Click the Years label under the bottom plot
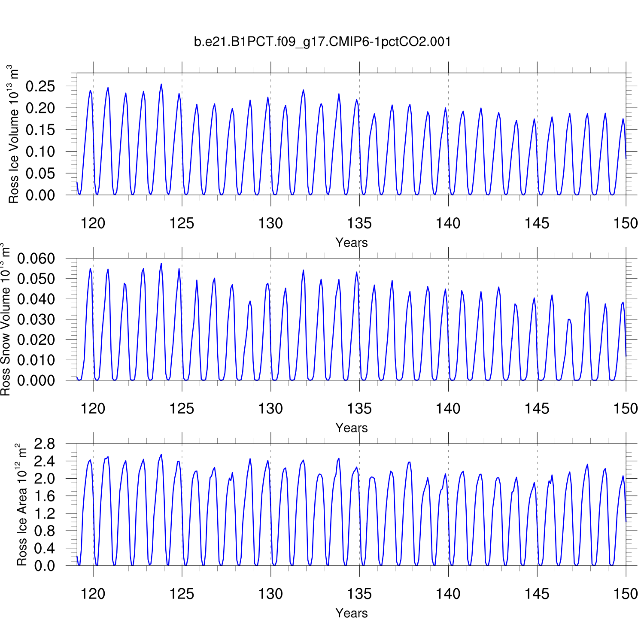Screen dimensions: 644x644 (351, 613)
